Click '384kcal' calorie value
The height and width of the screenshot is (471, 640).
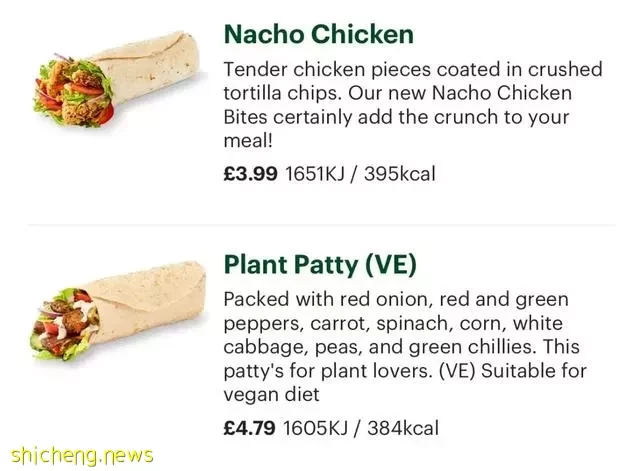coord(403,428)
